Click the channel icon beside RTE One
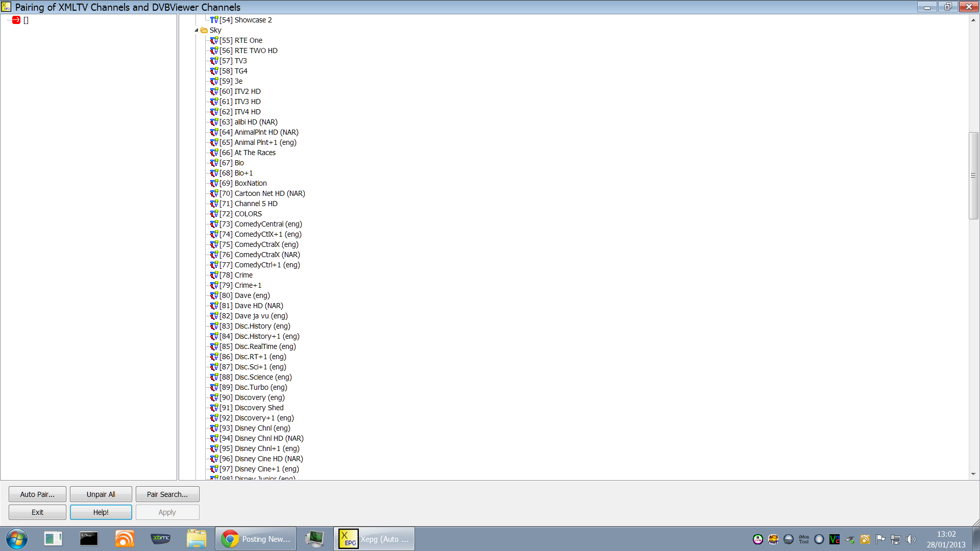Image resolution: width=980 pixels, height=551 pixels. (x=214, y=40)
